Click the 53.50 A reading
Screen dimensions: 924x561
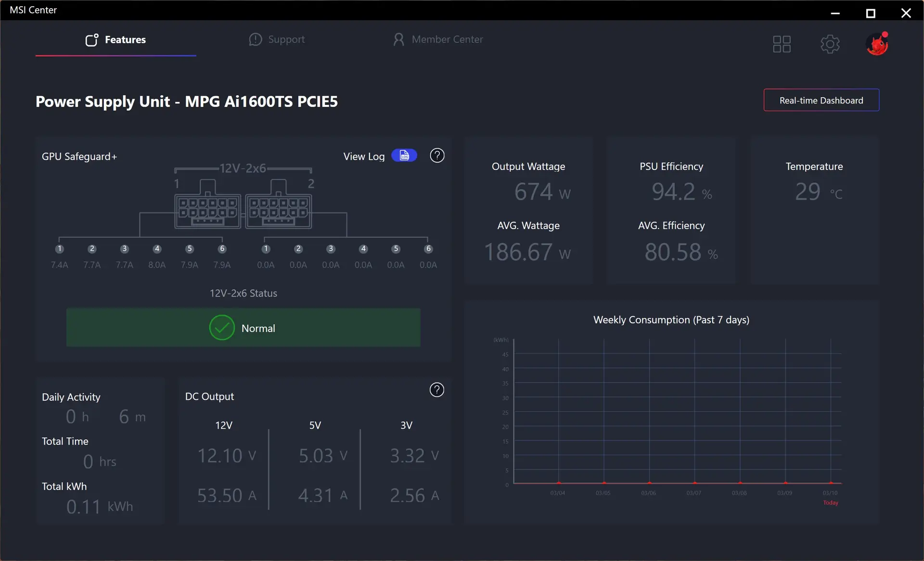[227, 496]
